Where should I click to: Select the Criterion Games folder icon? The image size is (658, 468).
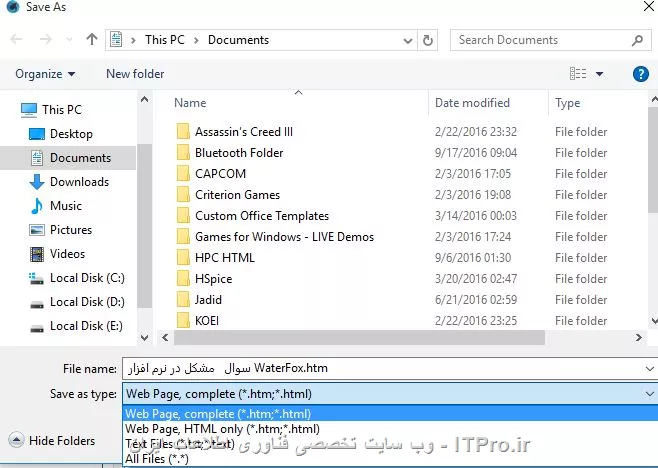click(x=183, y=194)
